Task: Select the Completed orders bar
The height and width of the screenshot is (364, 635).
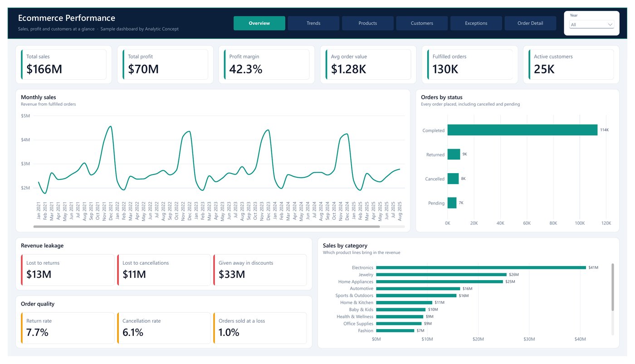Action: click(523, 130)
